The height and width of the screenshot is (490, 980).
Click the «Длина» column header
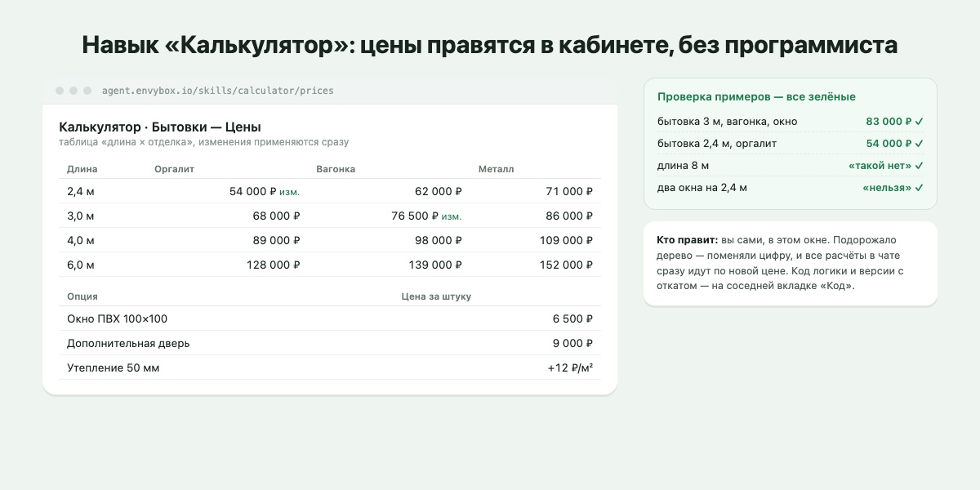pyautogui.click(x=82, y=169)
